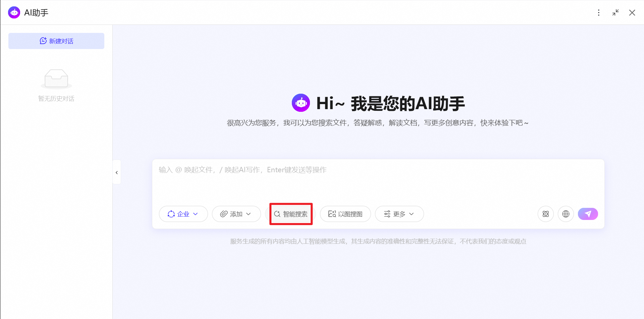Expand the 更多 options dropdown
The image size is (644, 319).
399,214
